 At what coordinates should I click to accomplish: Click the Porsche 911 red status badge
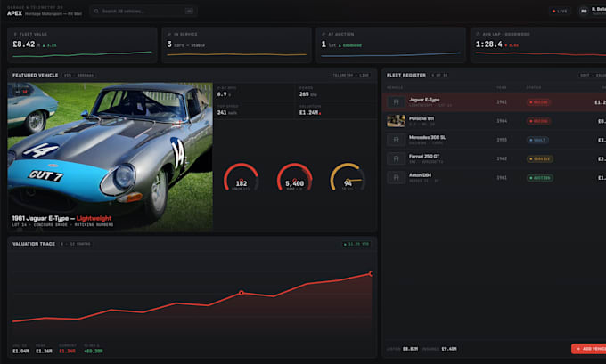pos(539,121)
